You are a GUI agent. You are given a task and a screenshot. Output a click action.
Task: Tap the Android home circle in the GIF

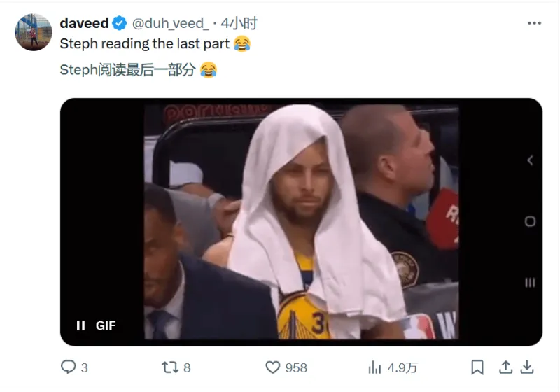click(531, 221)
